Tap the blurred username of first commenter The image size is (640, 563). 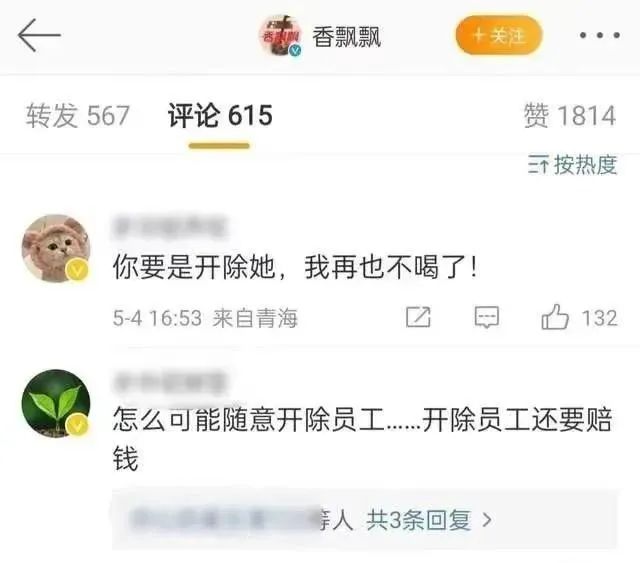170,226
